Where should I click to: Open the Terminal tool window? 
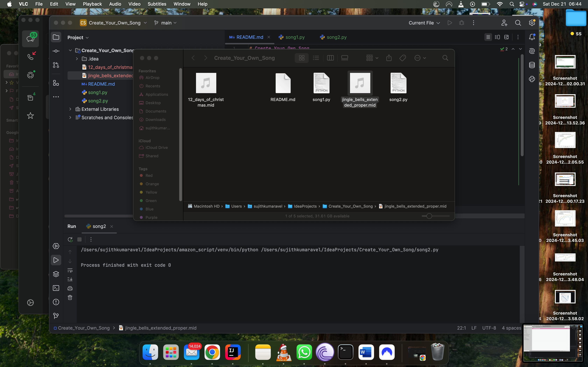(x=56, y=288)
